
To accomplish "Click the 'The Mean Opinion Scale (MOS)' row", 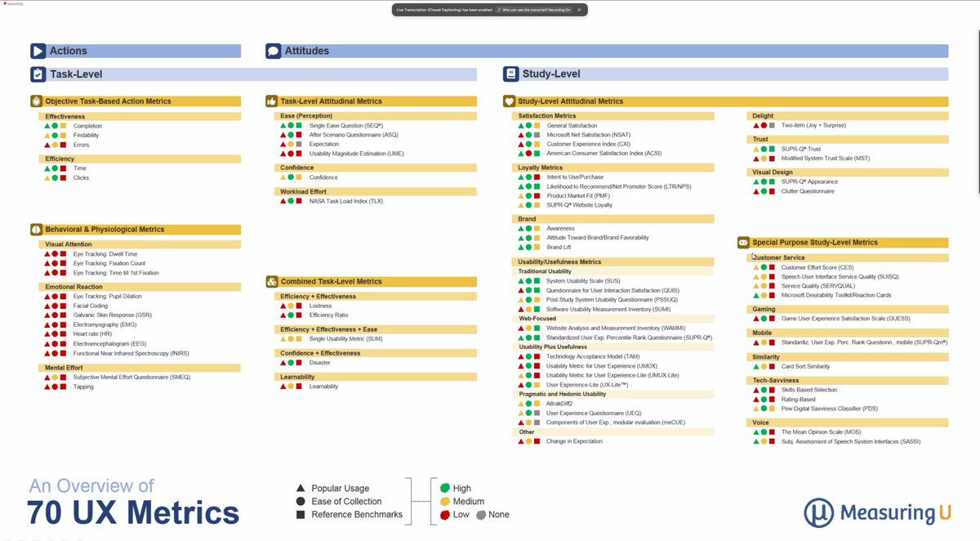I will coord(806,432).
